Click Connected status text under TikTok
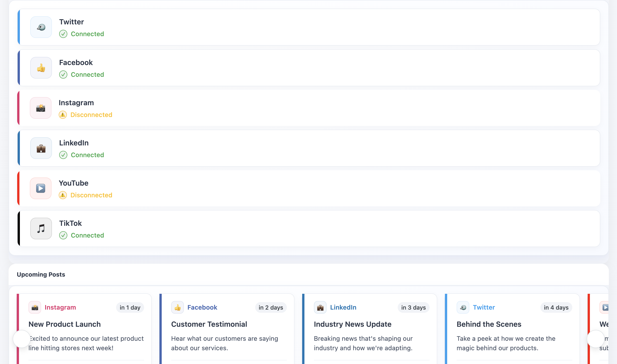 (x=87, y=236)
